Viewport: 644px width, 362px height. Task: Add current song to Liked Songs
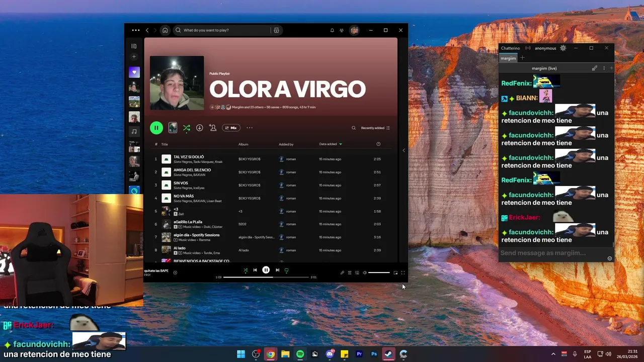click(x=175, y=273)
